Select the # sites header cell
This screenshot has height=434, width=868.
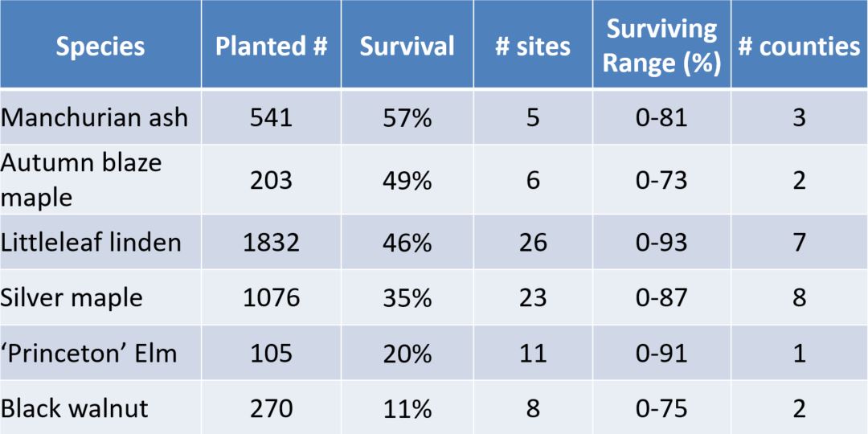(533, 46)
